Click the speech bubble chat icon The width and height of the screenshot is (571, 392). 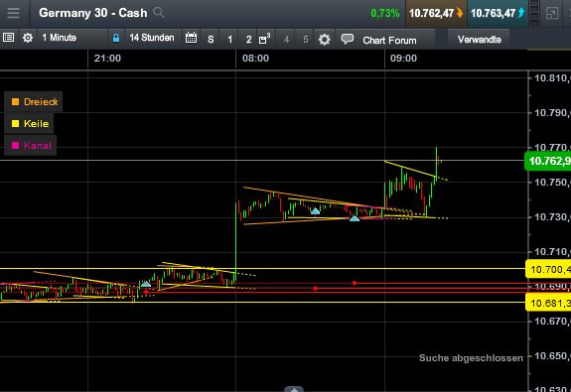pos(347,39)
